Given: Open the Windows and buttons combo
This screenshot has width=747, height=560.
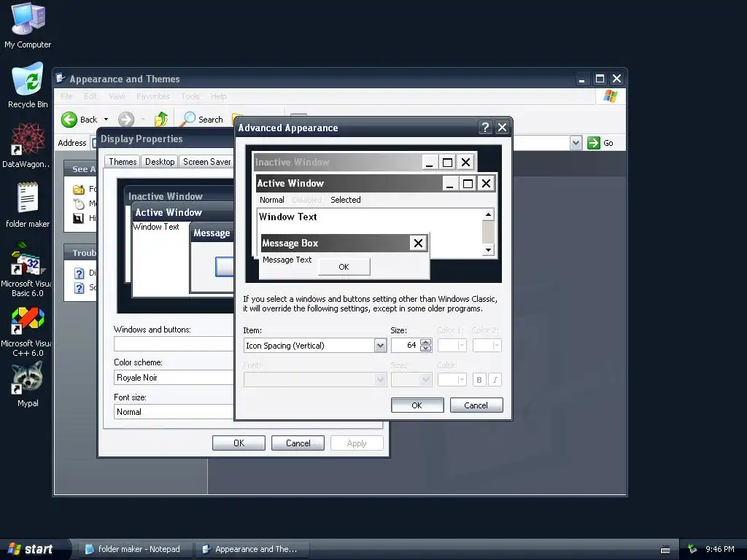Looking at the screenshot, I should [174, 344].
